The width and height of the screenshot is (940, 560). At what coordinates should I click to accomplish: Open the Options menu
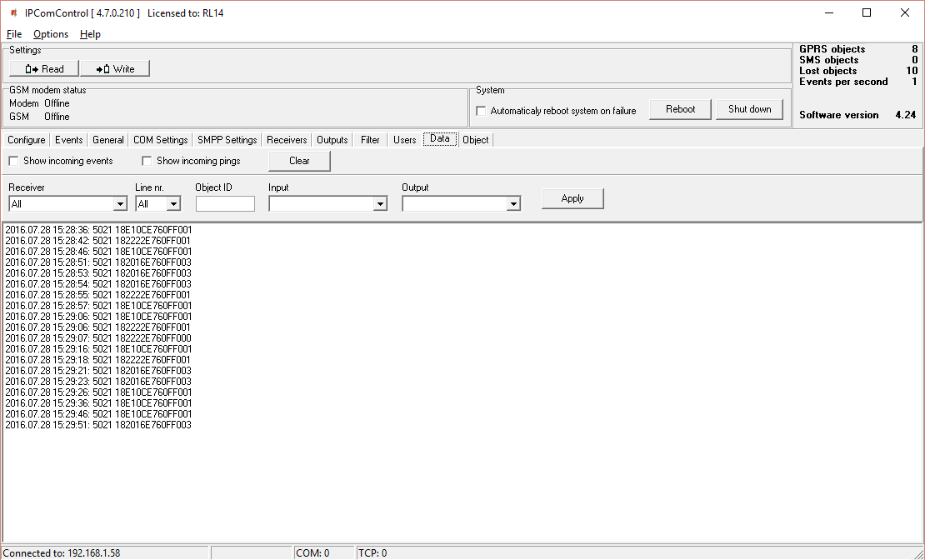tap(51, 34)
